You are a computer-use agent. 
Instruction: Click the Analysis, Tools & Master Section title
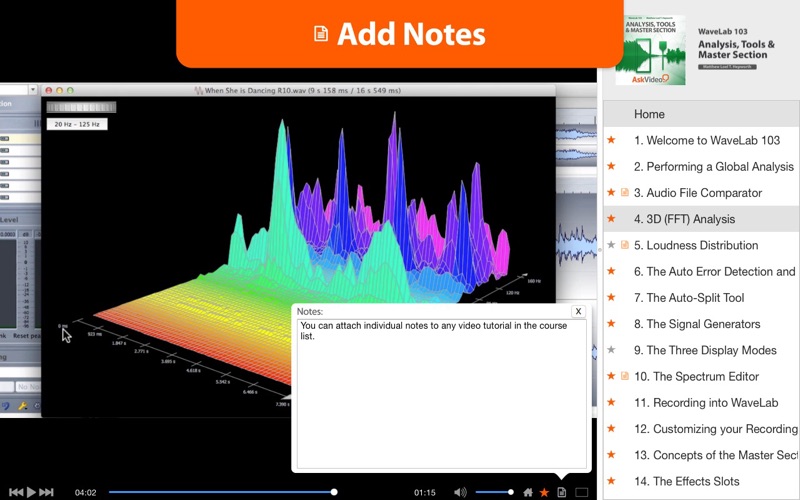736,49
